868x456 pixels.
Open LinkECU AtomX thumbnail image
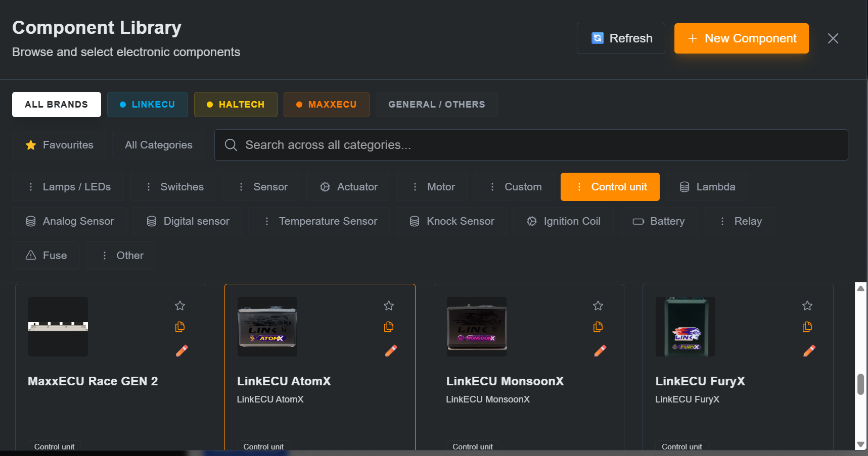pos(267,327)
